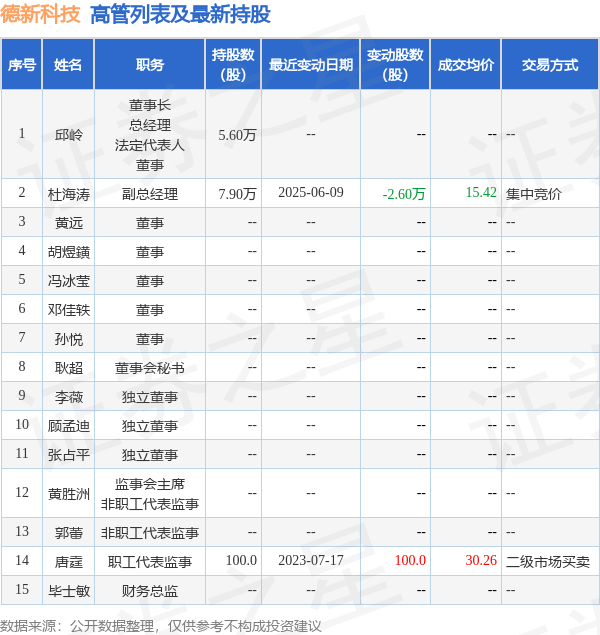Click the 职工代表监事 position in row 14
The image size is (600, 635).
[x=150, y=562]
